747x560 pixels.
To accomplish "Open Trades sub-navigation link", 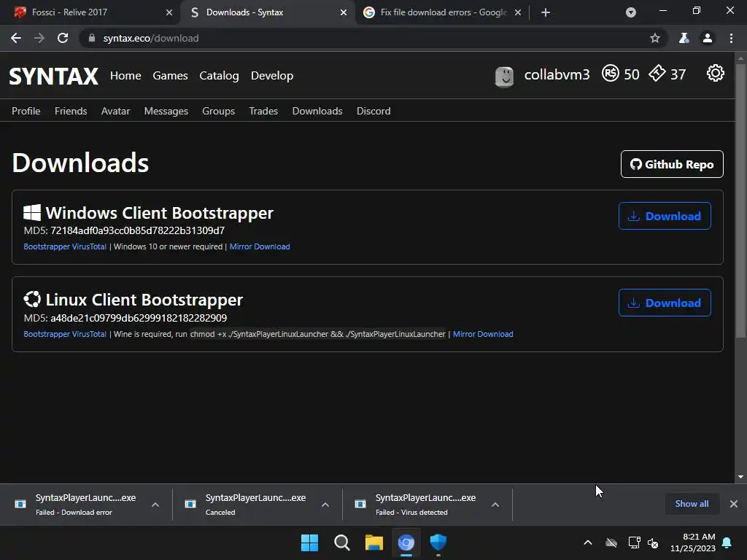I will (x=263, y=111).
